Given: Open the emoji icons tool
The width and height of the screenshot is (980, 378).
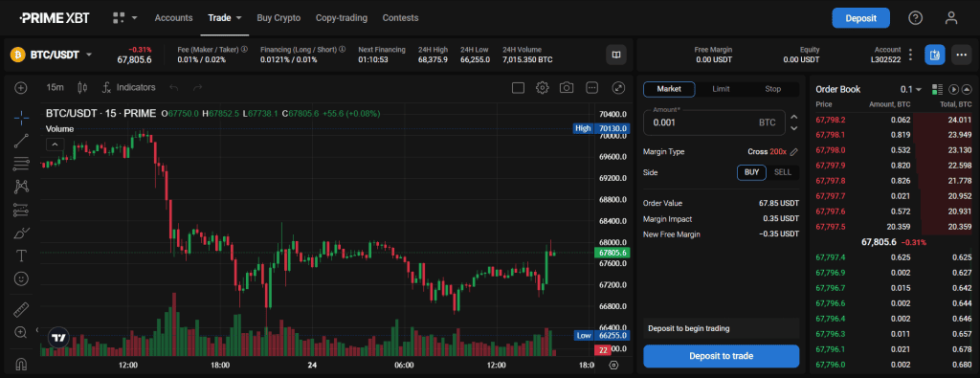Looking at the screenshot, I should pyautogui.click(x=21, y=278).
